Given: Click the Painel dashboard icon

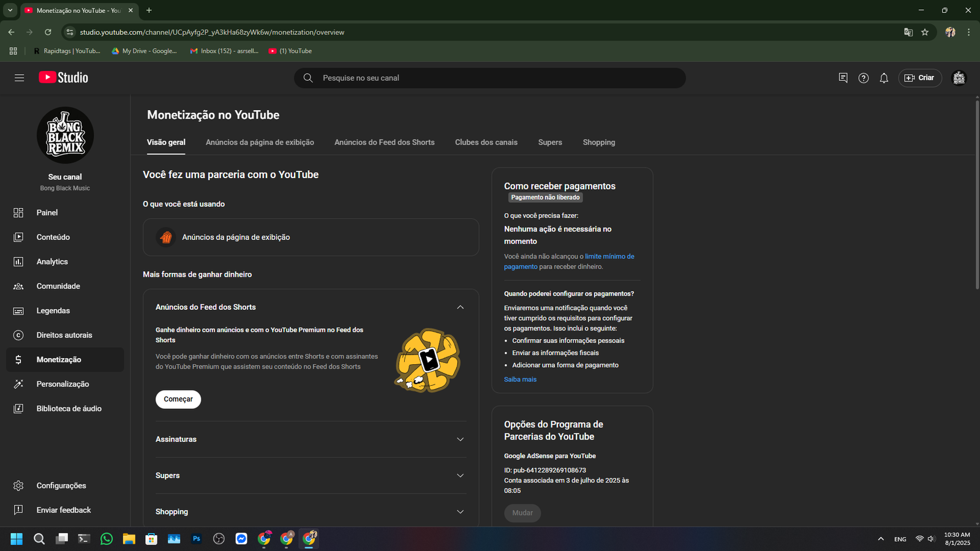Looking at the screenshot, I should pos(18,212).
